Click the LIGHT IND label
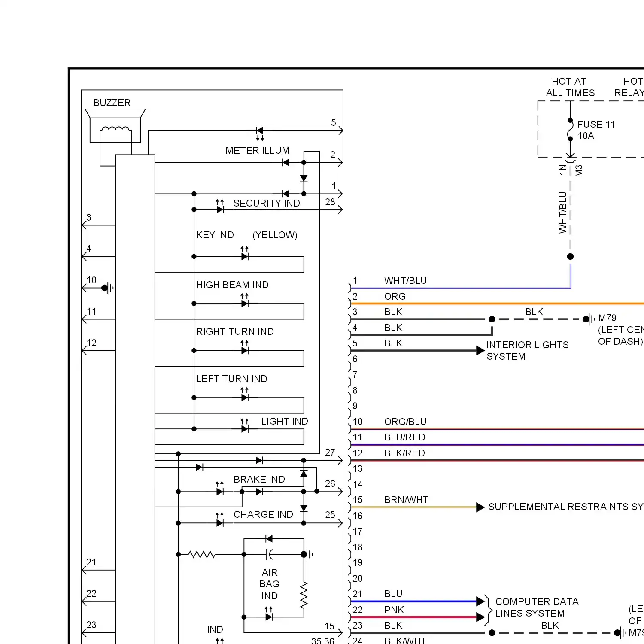Viewport: 644px width, 644px height. coord(285,421)
